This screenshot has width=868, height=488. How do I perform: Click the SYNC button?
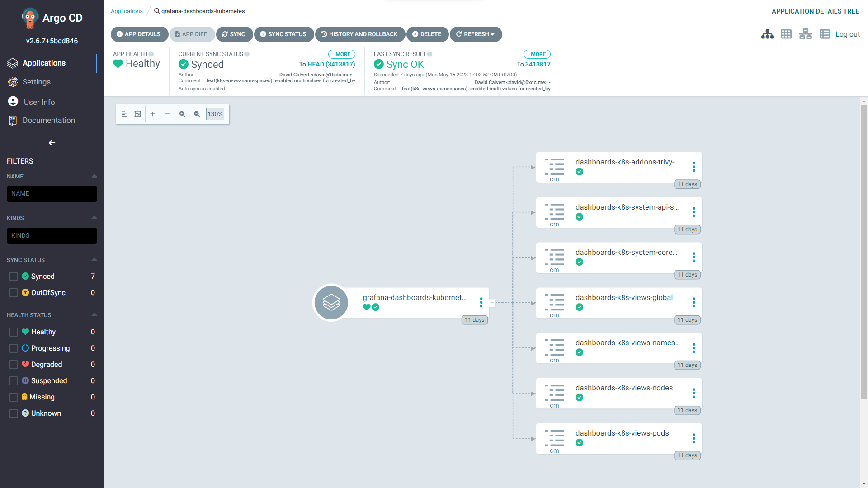pos(234,34)
